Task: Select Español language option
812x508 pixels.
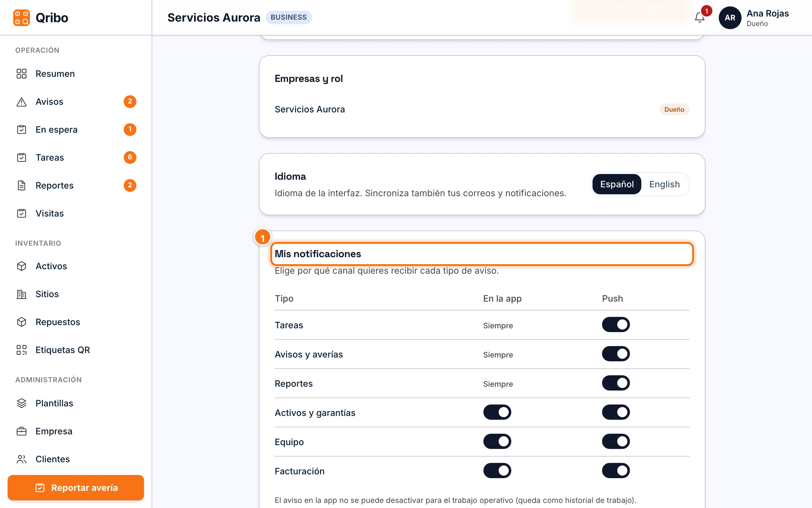Action: [617, 184]
